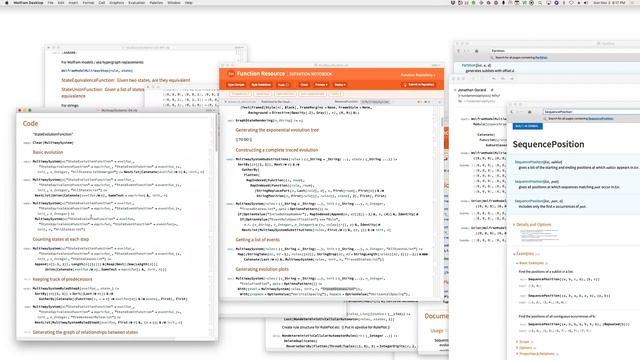Click the Details and Options preview thumbnail

tap(539, 236)
